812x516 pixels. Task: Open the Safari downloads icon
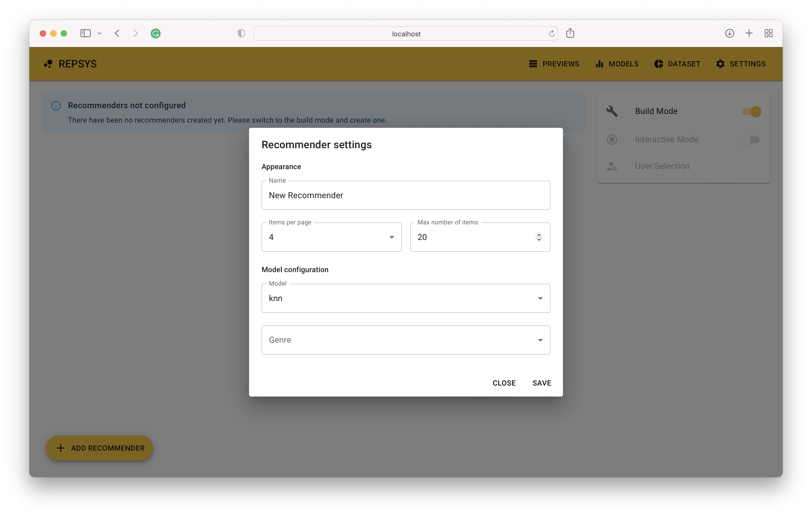pos(729,33)
